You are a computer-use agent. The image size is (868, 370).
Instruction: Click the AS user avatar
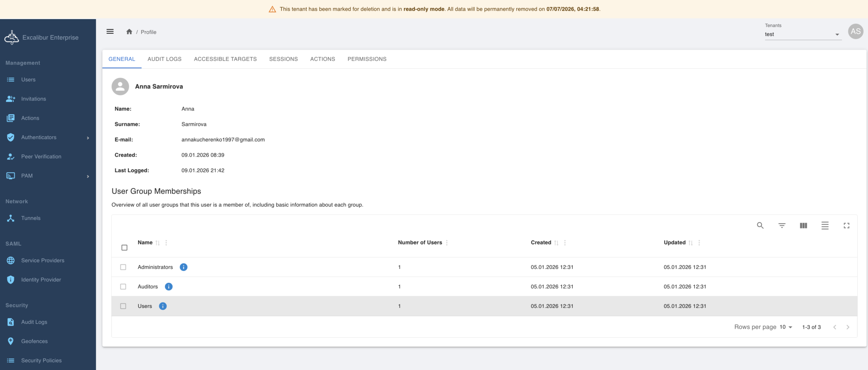(855, 32)
